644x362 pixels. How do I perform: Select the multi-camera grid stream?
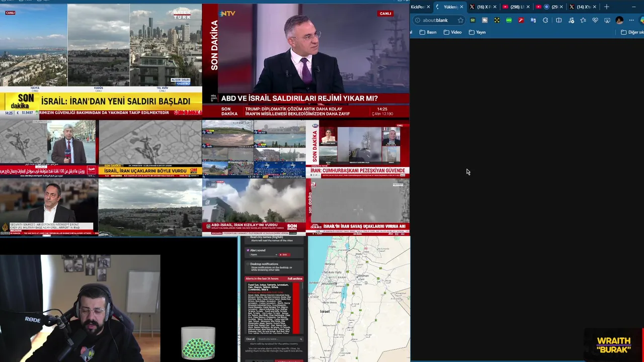tap(254, 148)
